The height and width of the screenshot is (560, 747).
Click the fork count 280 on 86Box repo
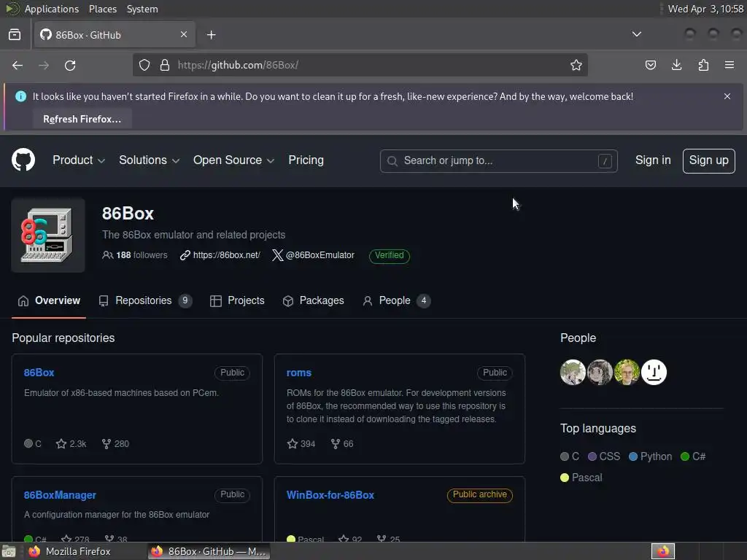click(x=115, y=444)
